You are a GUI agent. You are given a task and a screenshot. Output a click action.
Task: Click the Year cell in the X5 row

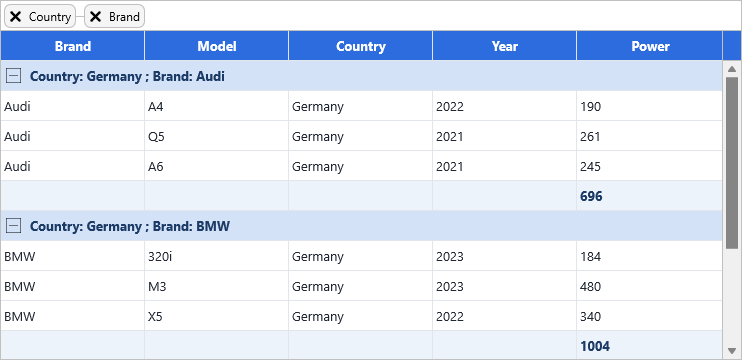pos(504,316)
